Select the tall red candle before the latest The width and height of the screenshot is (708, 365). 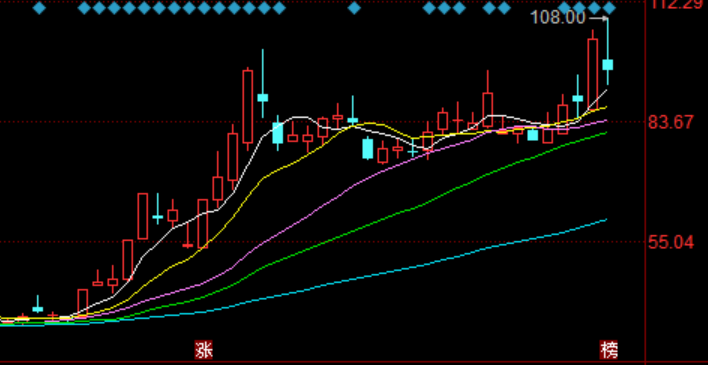592,74
